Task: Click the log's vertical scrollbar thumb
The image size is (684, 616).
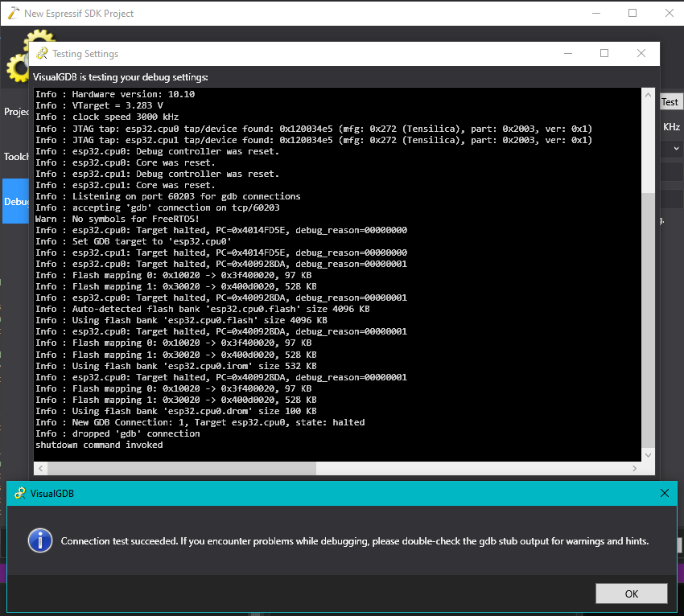Action: tap(648, 319)
